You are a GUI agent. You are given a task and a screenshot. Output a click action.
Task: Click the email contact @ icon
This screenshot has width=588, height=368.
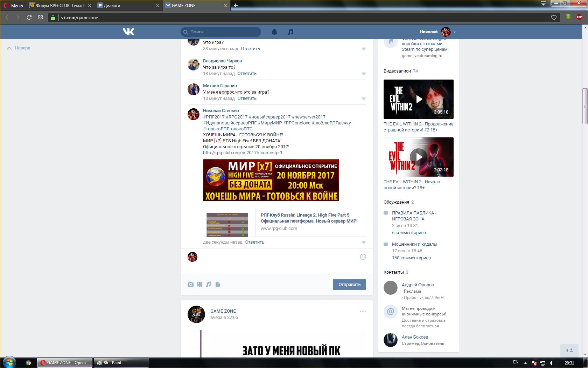391,311
